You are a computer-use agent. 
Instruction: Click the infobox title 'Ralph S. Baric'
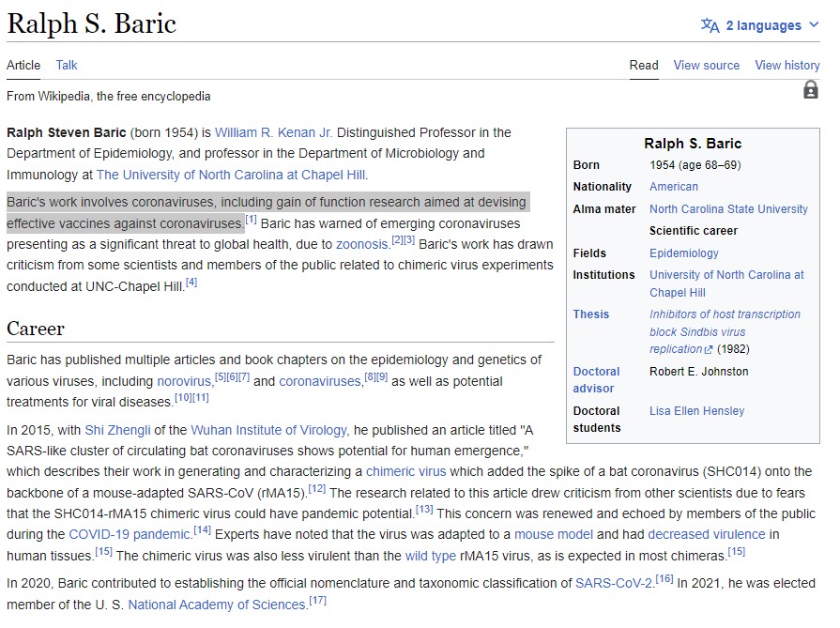point(693,144)
